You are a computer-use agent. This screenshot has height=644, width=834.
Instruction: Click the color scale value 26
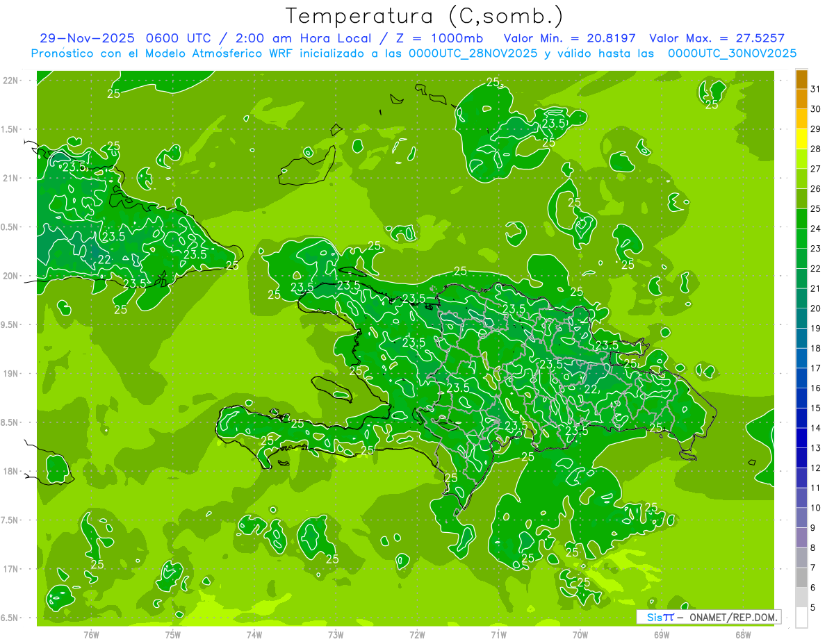tap(815, 188)
